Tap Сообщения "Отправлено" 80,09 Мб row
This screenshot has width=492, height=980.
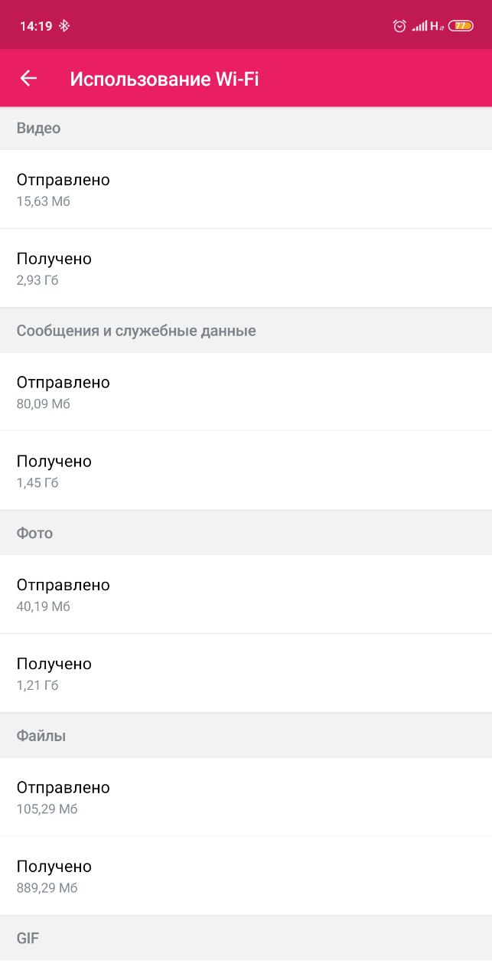tap(246, 391)
